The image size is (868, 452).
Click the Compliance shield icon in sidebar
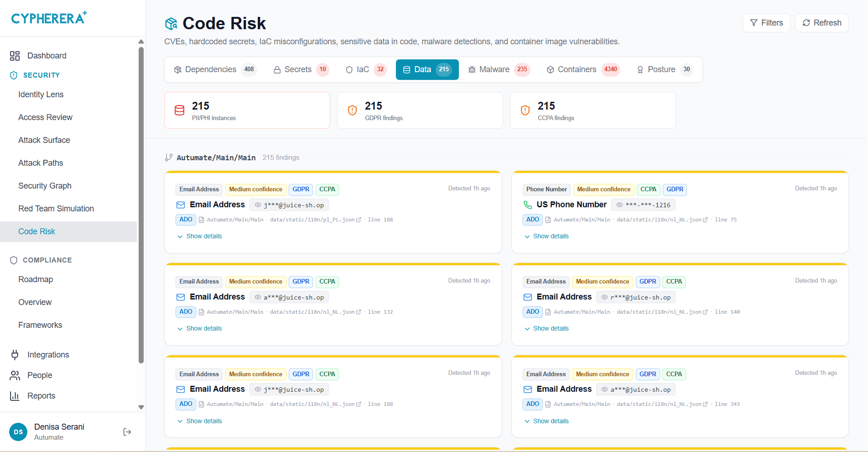[x=14, y=260]
